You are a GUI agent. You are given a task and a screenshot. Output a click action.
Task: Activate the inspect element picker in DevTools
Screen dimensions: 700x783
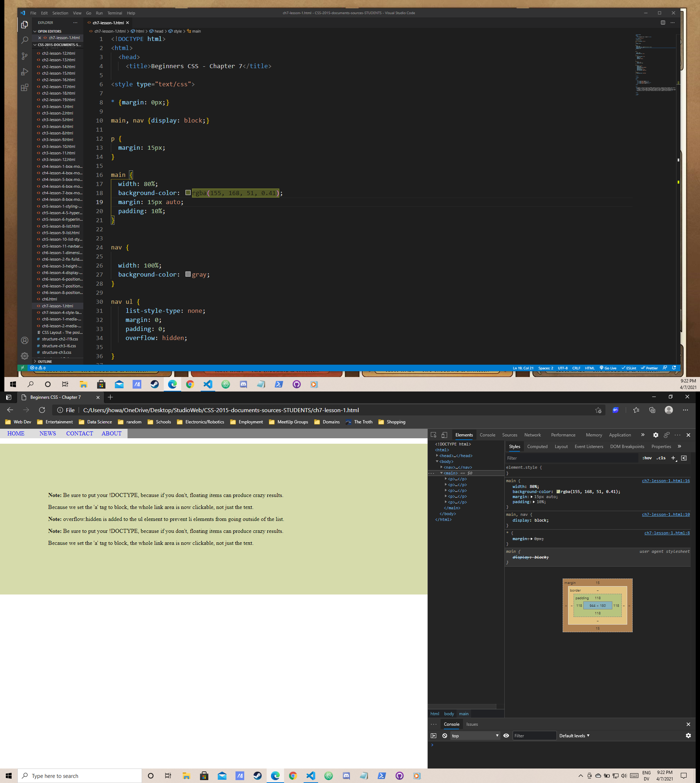pyautogui.click(x=433, y=435)
